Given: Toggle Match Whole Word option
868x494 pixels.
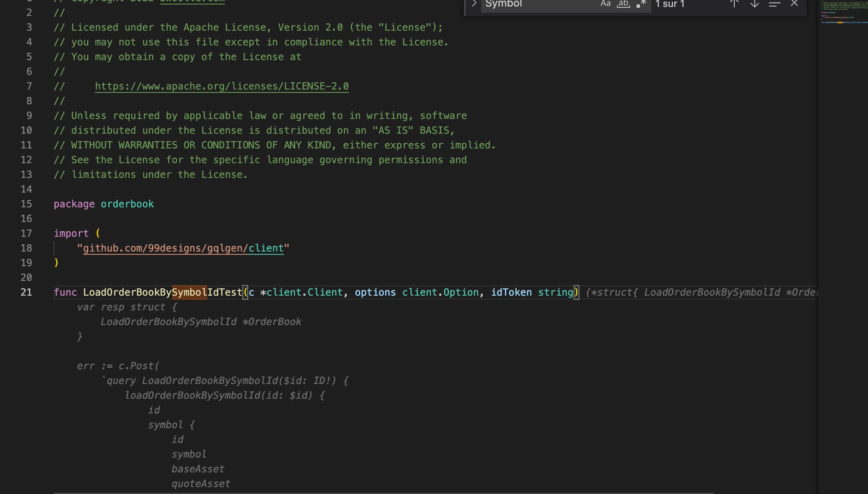Looking at the screenshot, I should [x=623, y=4].
